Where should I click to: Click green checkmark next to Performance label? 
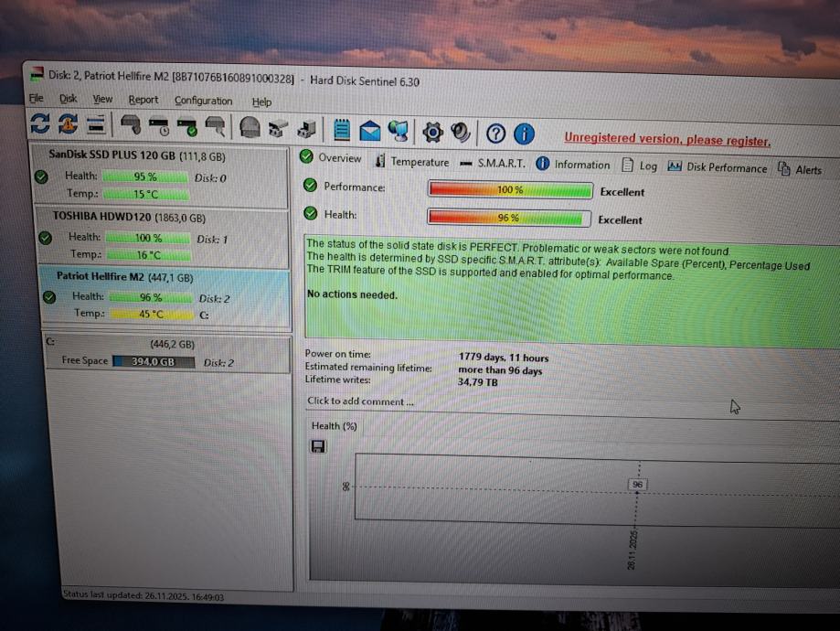pyautogui.click(x=310, y=186)
